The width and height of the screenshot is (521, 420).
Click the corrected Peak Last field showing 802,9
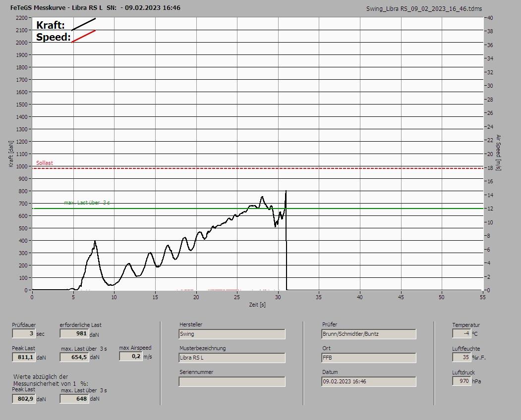[24, 399]
